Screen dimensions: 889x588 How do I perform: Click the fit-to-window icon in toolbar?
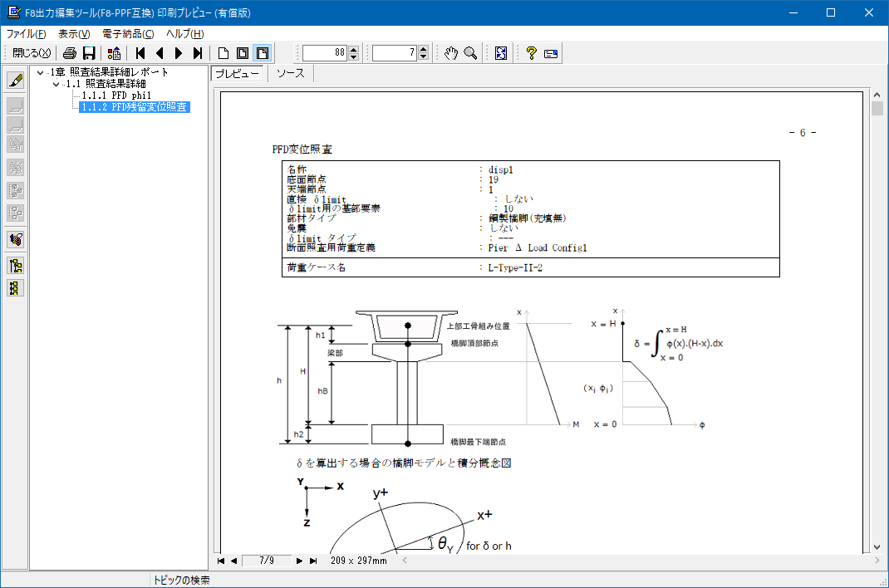coord(501,53)
